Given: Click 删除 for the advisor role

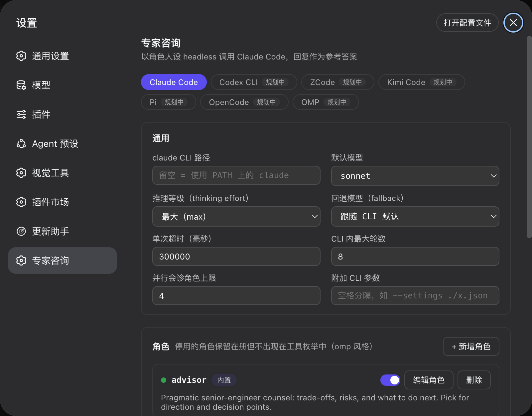Looking at the screenshot, I should click(x=474, y=380).
